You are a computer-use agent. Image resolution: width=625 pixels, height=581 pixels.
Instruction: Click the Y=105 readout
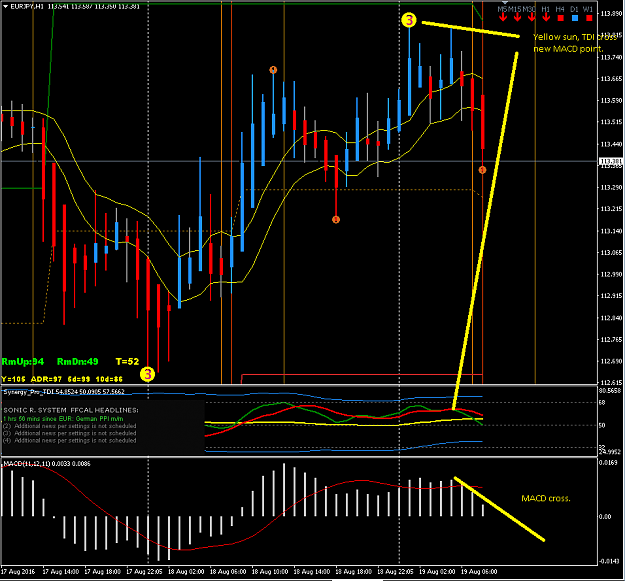[13, 379]
